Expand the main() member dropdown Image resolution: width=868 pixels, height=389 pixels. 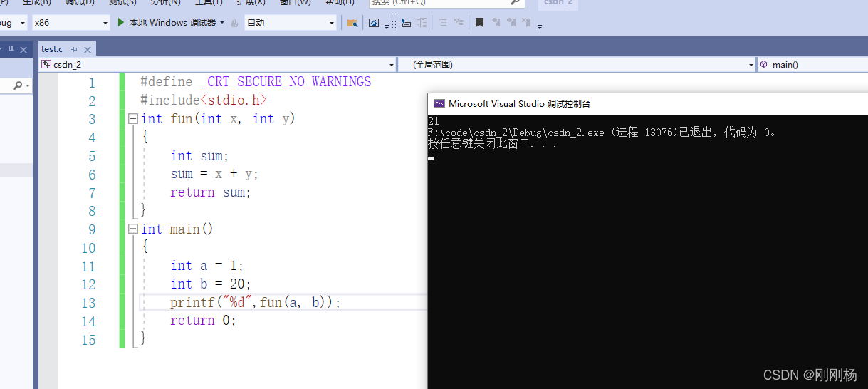[812, 65]
